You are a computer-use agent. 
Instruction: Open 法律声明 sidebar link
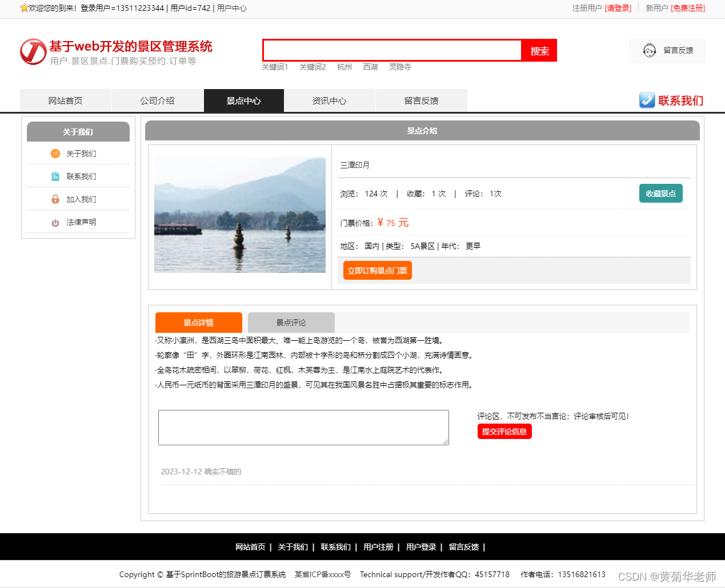click(x=81, y=222)
